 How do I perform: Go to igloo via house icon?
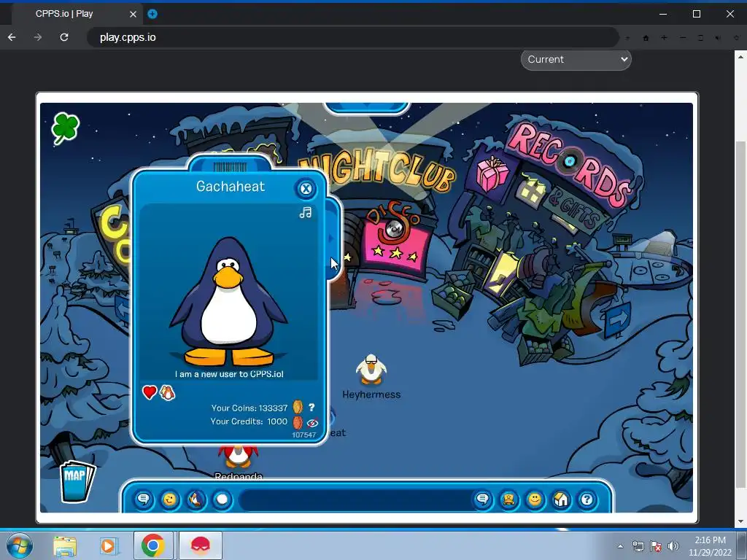(561, 499)
